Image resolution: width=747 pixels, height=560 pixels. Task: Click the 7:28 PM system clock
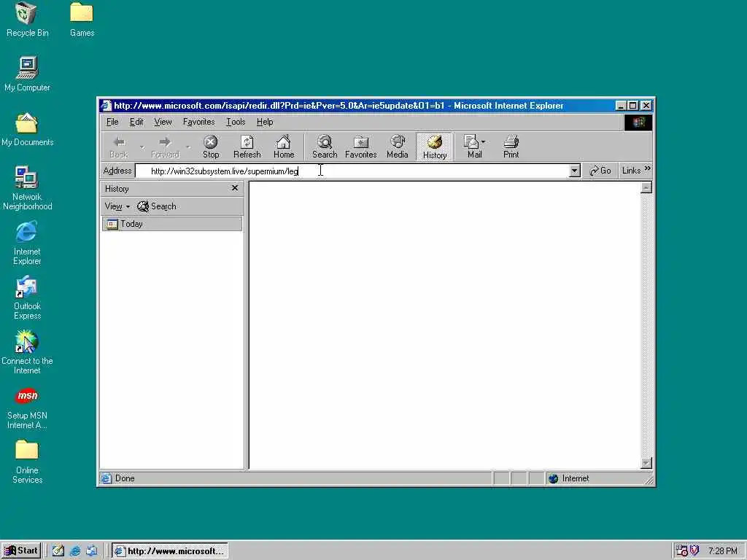click(722, 551)
